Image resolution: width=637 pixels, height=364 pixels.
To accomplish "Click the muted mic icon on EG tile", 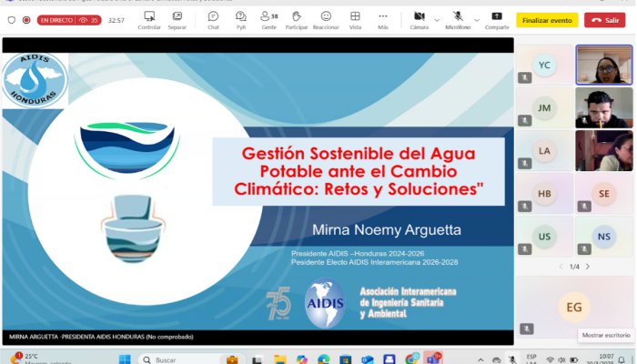I will [527, 329].
